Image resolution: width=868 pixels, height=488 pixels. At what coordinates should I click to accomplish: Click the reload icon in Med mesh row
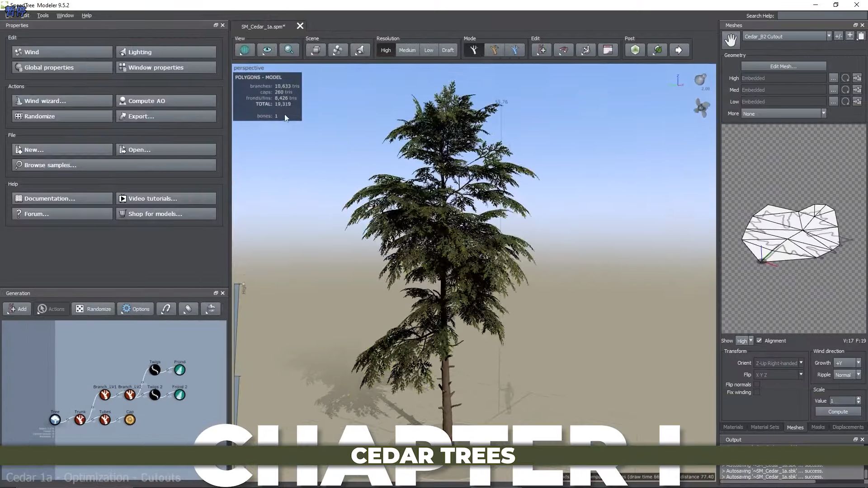pyautogui.click(x=845, y=90)
